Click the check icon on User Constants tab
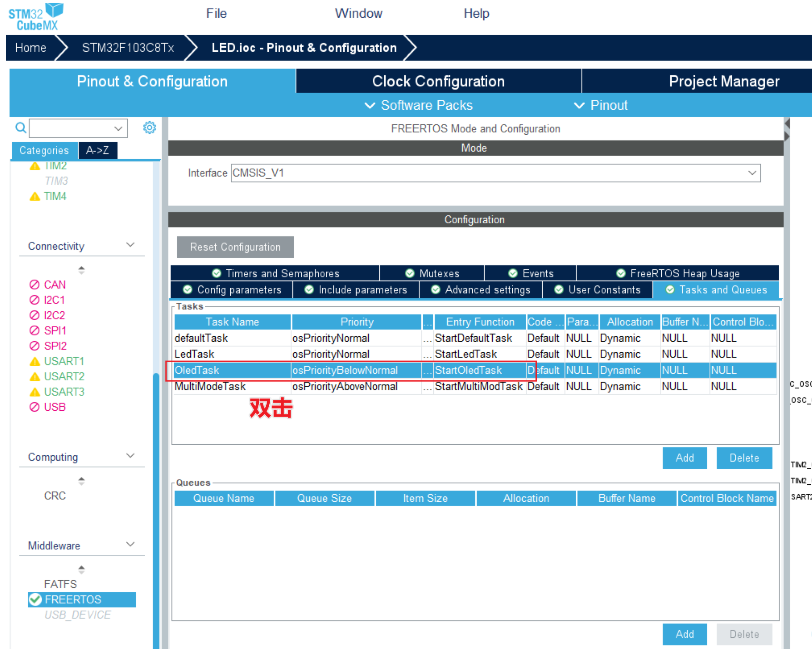 click(x=559, y=290)
